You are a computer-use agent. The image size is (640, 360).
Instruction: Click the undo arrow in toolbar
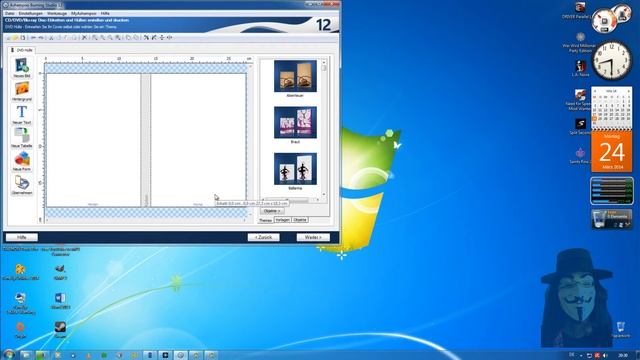[x=33, y=38]
